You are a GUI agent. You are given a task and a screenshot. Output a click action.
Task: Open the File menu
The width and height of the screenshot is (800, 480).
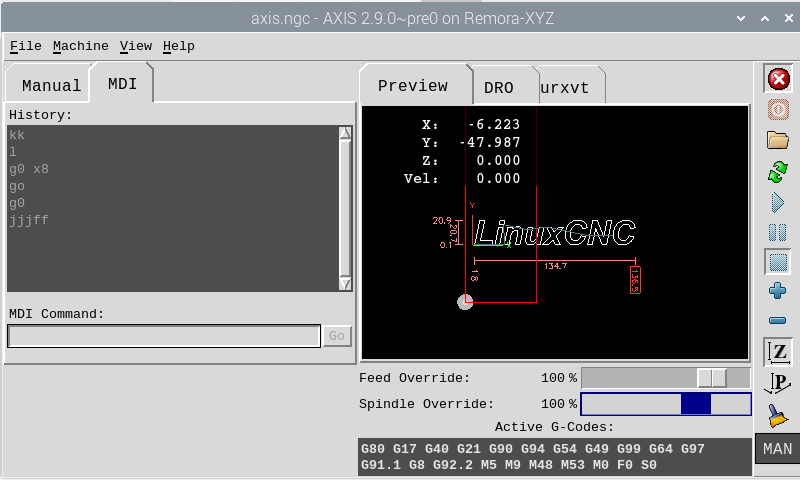[x=26, y=46]
